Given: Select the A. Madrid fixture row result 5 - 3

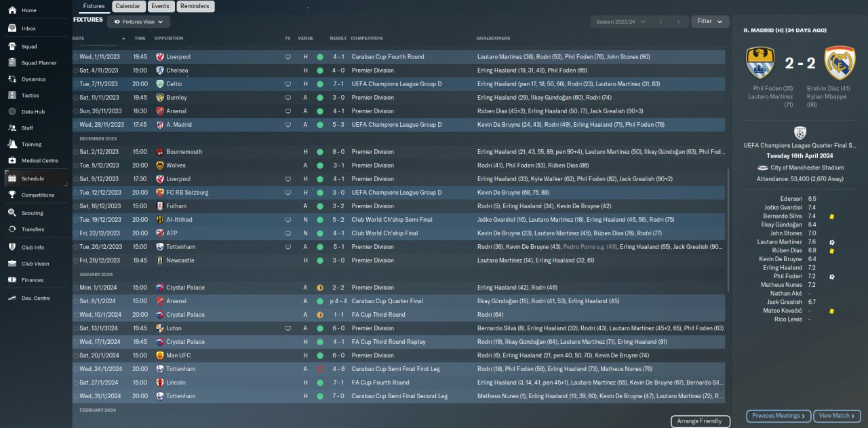Looking at the screenshot, I should click(338, 125).
